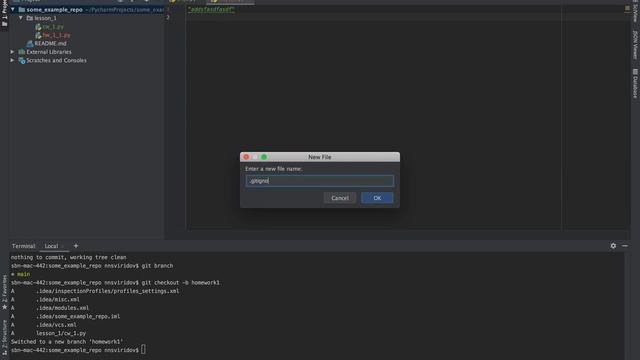Screen dimensions: 640x360
Task: Expand External Libraries node
Action: coord(12,52)
